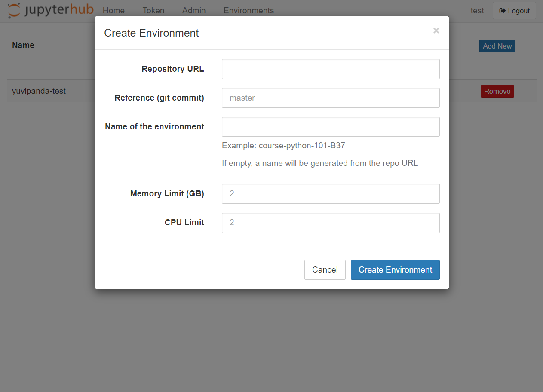
Task: Focus the Reference (git commit) field
Action: (330, 98)
